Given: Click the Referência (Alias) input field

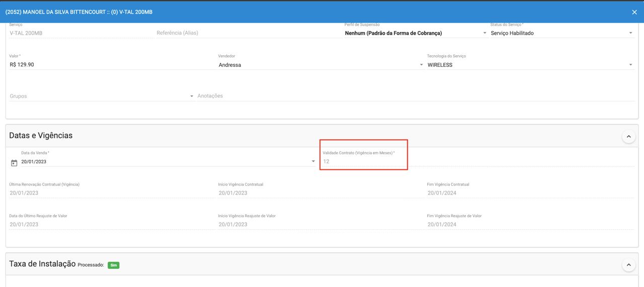Looking at the screenshot, I should click(249, 33).
